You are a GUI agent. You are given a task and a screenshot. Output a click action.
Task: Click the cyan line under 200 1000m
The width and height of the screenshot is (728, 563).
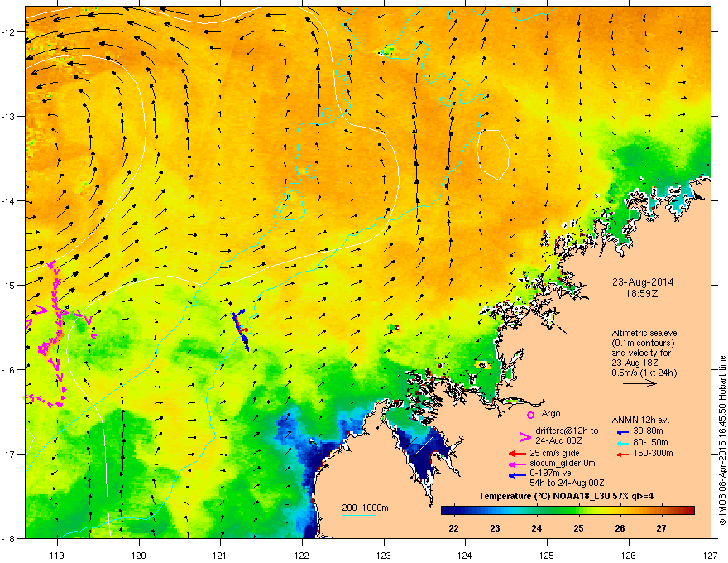[358, 515]
